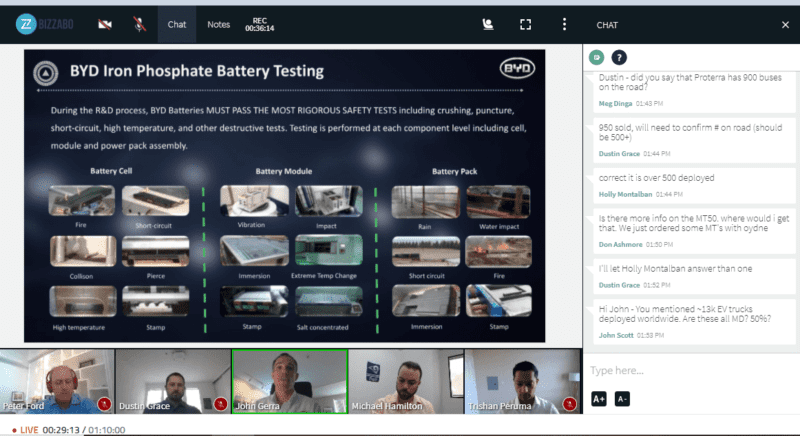Open the three-dot more options menu
The width and height of the screenshot is (800, 436).
[564, 24]
